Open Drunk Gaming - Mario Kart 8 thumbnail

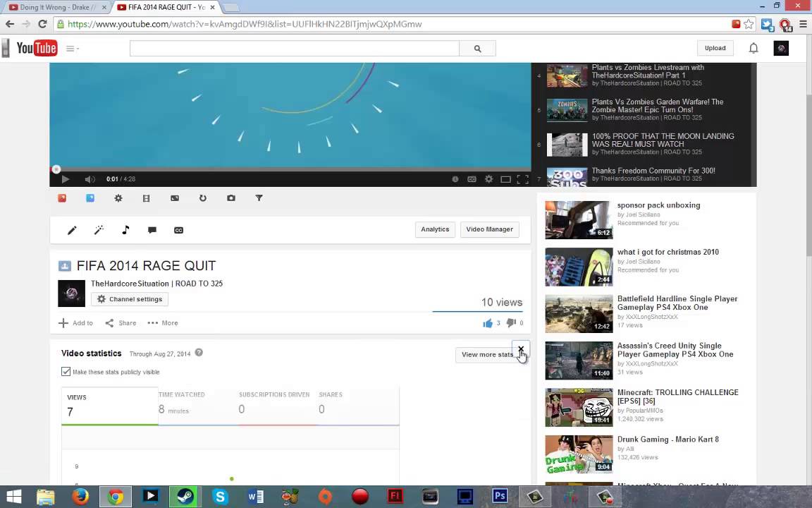(x=579, y=454)
